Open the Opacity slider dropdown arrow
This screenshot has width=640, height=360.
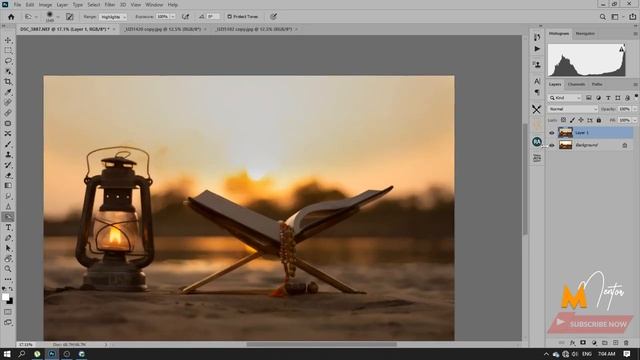tap(634, 109)
